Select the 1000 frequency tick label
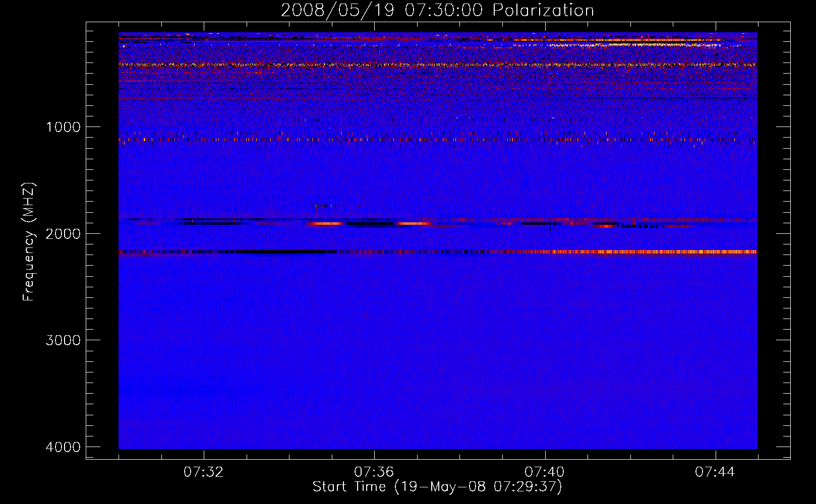816x504 pixels. (63, 127)
